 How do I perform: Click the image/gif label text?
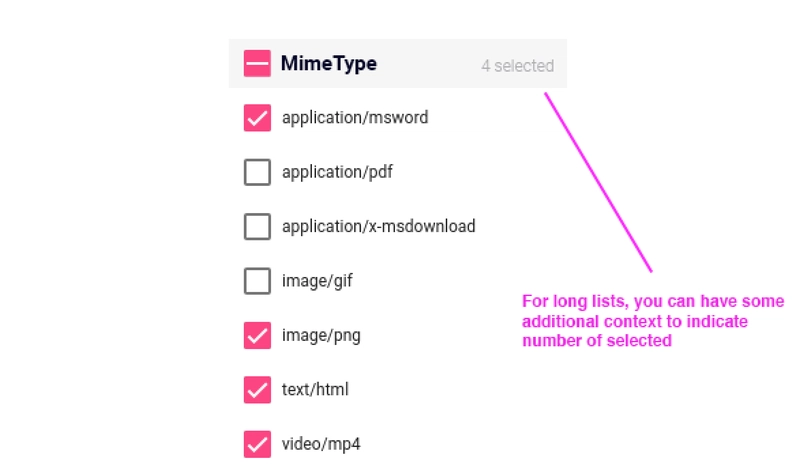click(x=317, y=281)
